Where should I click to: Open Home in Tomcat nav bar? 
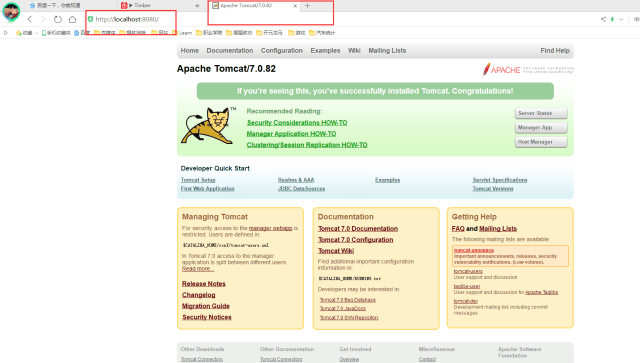[x=189, y=51]
